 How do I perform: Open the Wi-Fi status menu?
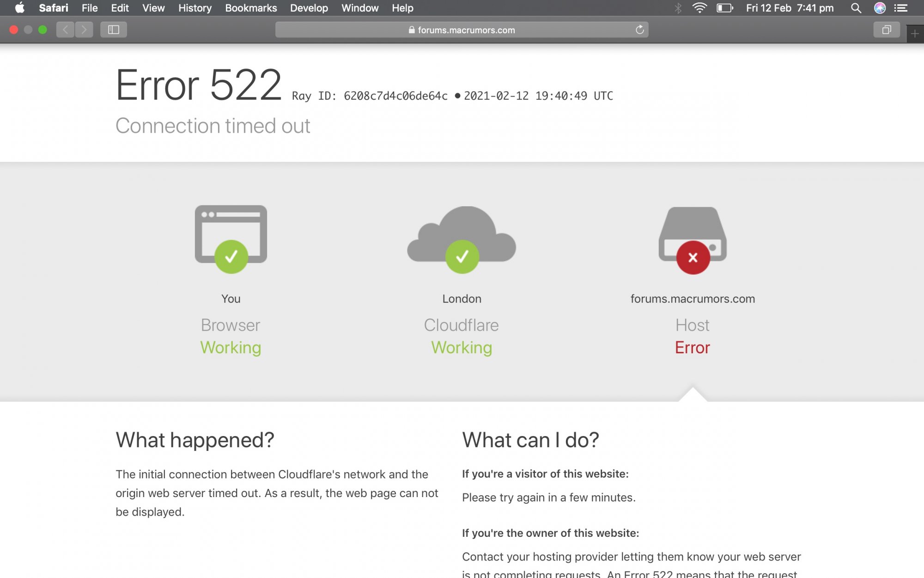[x=699, y=8]
